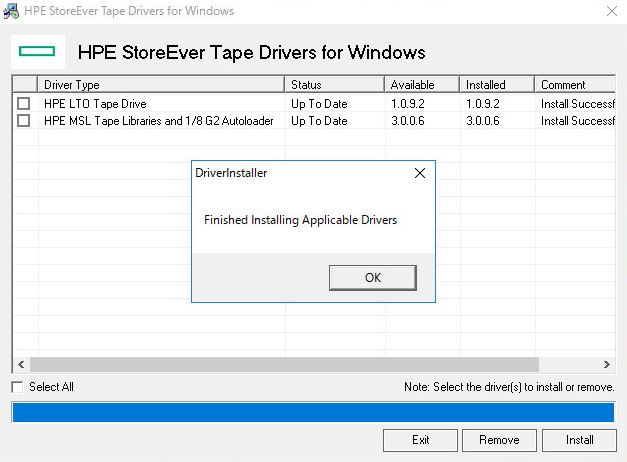
Task: Click the HPE green rectangle logo
Action: [37, 51]
